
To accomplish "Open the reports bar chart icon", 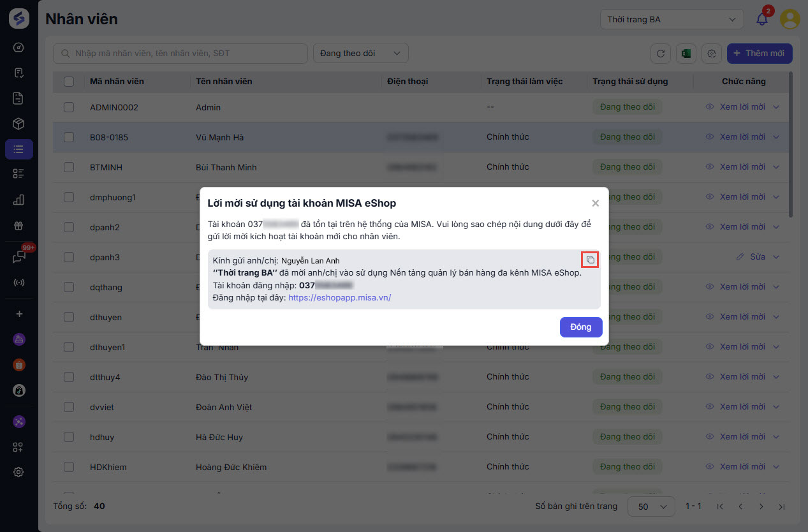I will point(18,200).
